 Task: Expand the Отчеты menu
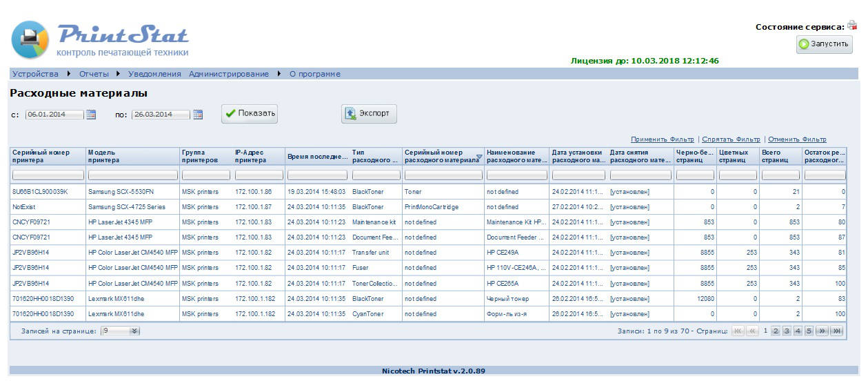99,74
